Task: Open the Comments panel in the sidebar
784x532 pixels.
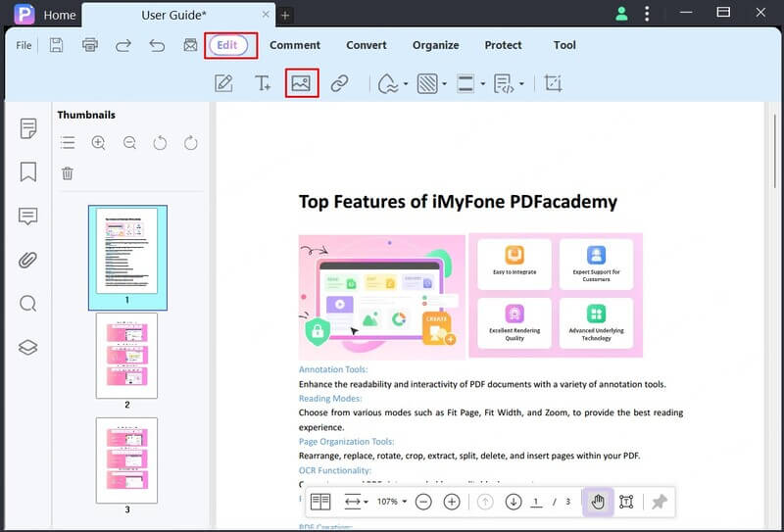Action: pyautogui.click(x=28, y=216)
